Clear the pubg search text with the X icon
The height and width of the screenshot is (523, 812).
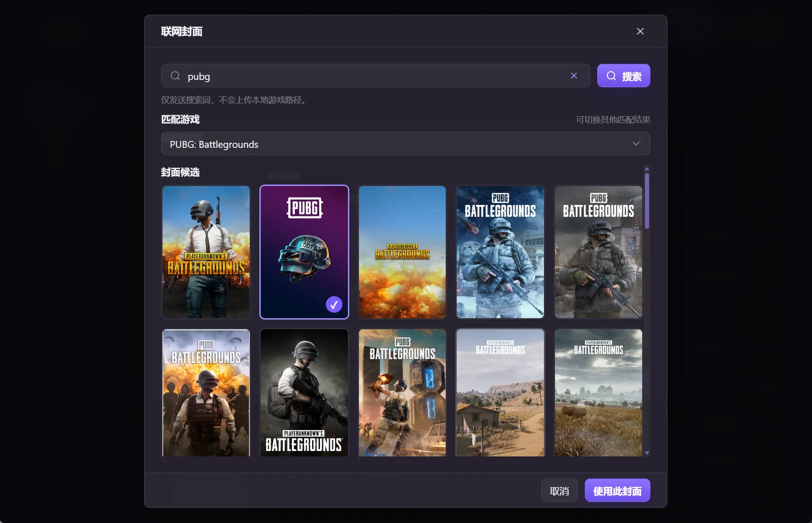tap(574, 76)
